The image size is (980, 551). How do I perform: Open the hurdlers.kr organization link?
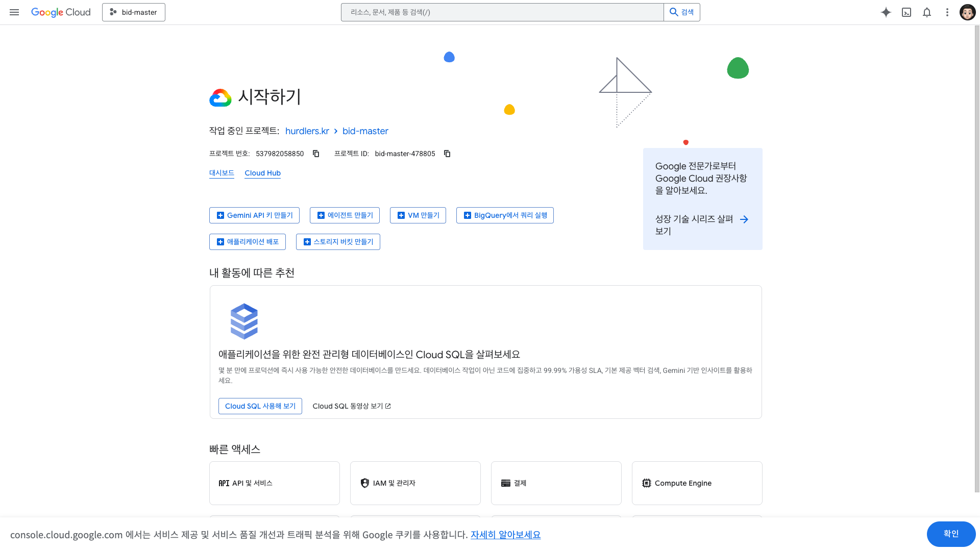point(307,131)
